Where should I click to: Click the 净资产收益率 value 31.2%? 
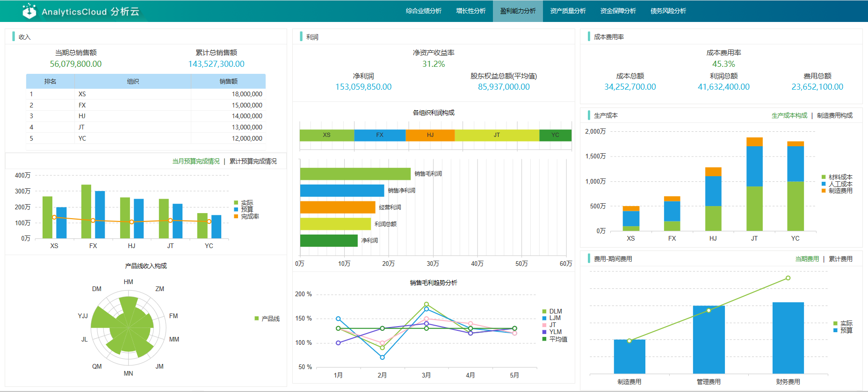point(434,64)
